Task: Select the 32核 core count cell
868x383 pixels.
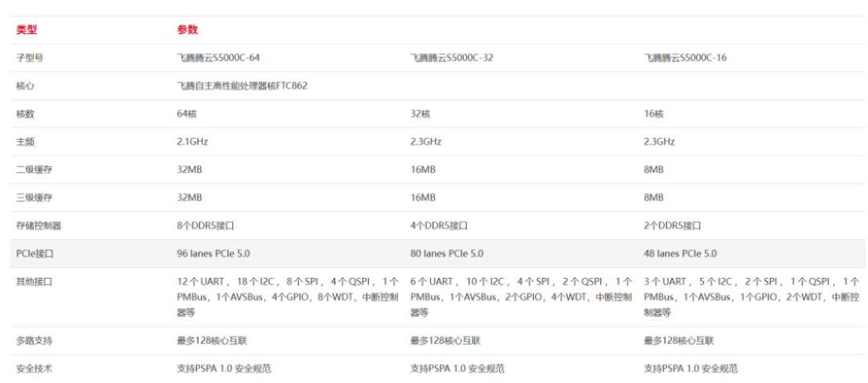Action: (420, 114)
